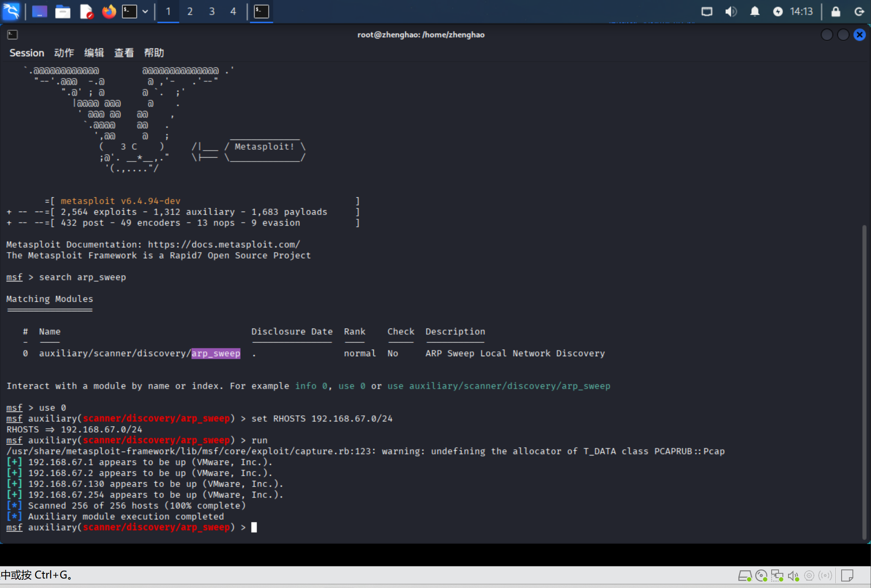The width and height of the screenshot is (871, 588).
Task: Click the terminal emulator launcher icon
Action: click(x=129, y=11)
